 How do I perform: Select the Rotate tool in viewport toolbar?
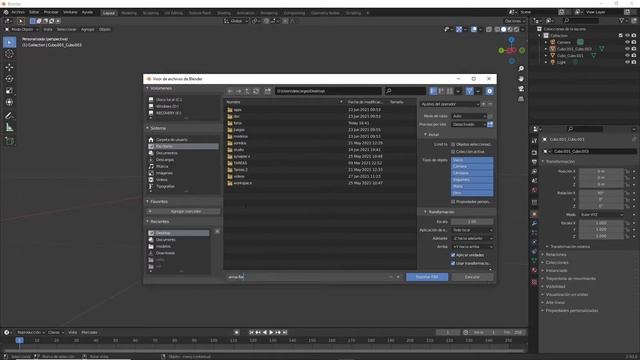pyautogui.click(x=9, y=79)
